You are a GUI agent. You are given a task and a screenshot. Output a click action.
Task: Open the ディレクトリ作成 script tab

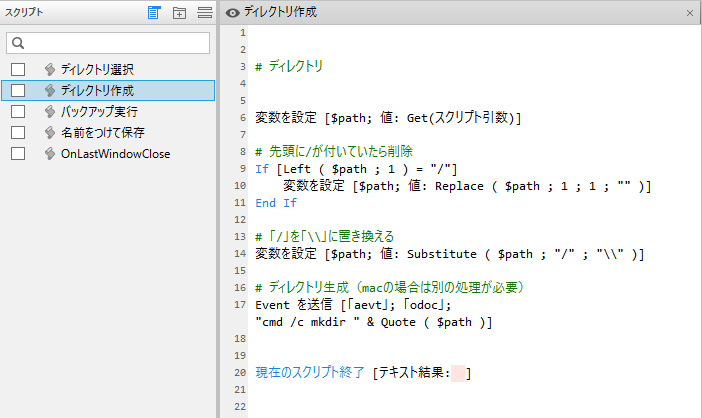click(280, 12)
